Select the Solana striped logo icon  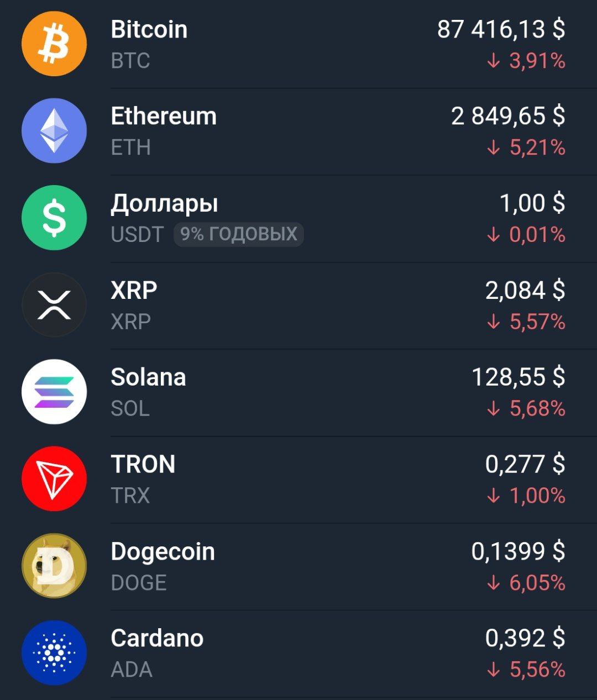pyautogui.click(x=54, y=392)
